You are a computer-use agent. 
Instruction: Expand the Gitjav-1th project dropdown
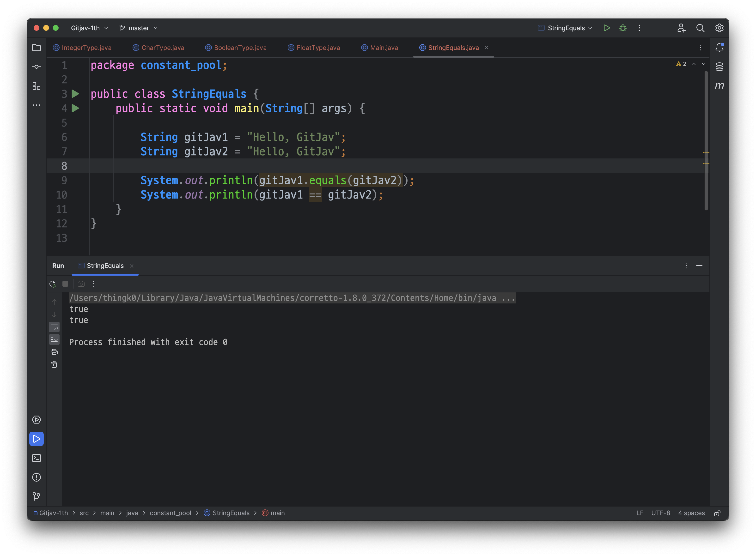89,28
